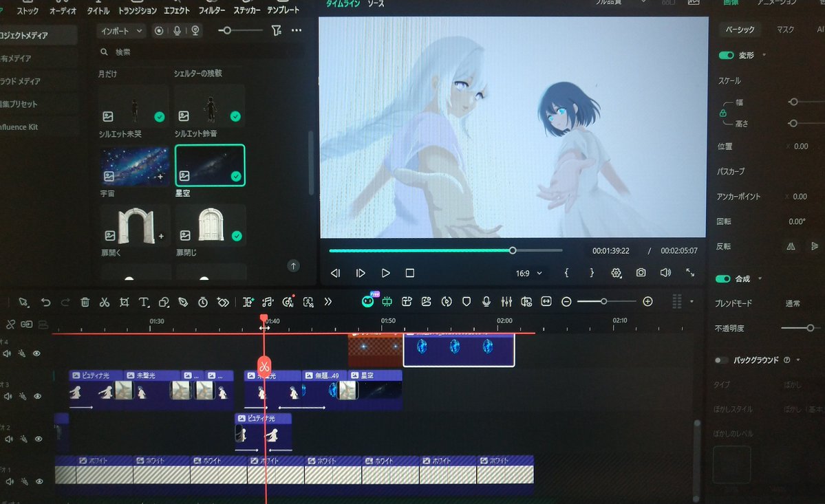Open the ストック tab
Viewport: 825px width, 504px height.
coord(28,10)
